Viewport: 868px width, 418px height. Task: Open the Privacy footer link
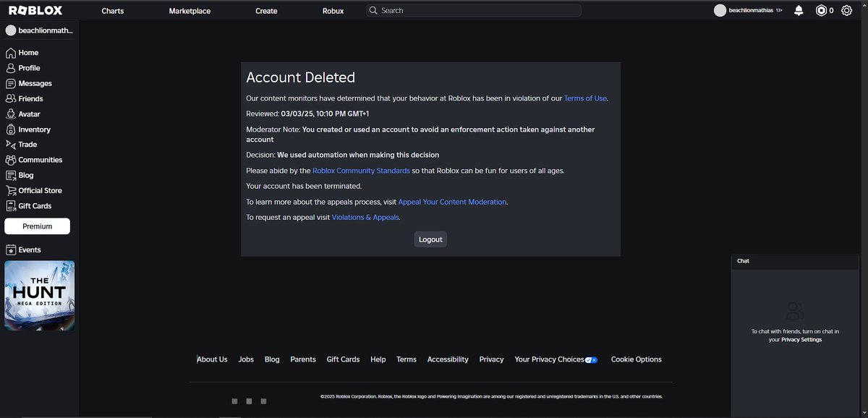[x=491, y=359]
